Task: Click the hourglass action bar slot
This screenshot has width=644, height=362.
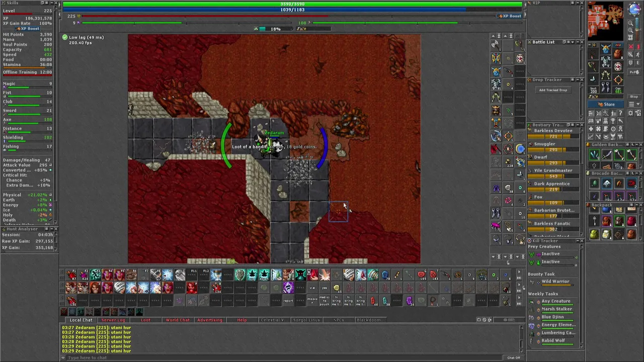Action: tap(216, 275)
